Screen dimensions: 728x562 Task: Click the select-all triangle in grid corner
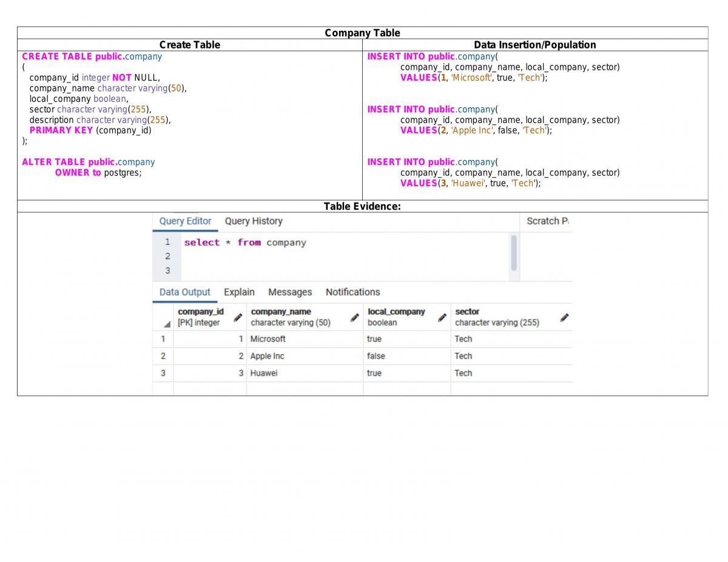[167, 324]
